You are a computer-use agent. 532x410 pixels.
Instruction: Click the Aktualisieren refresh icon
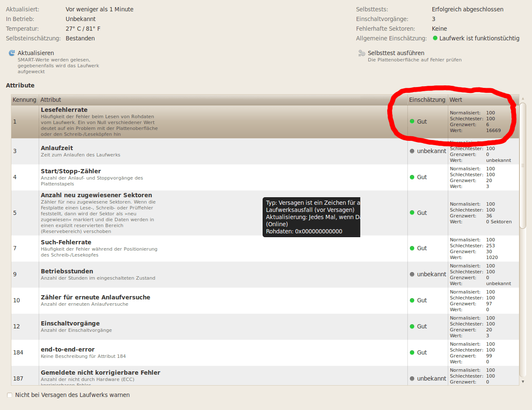click(x=12, y=53)
